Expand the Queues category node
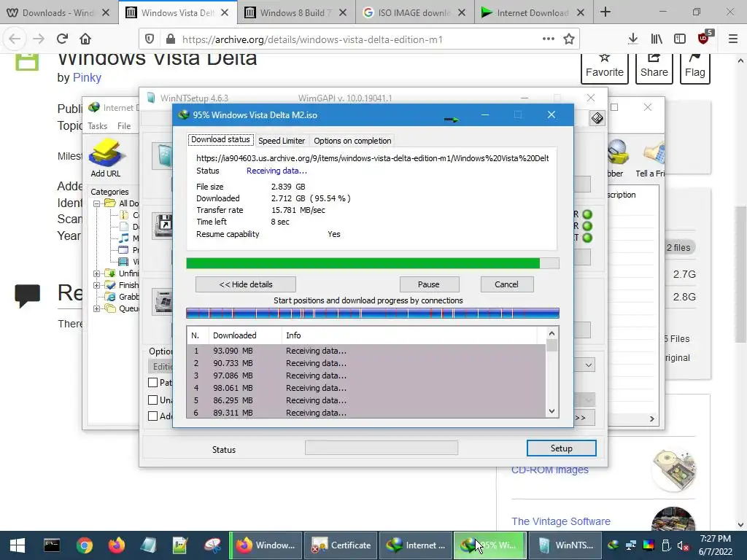This screenshot has width=747, height=560. [x=97, y=308]
